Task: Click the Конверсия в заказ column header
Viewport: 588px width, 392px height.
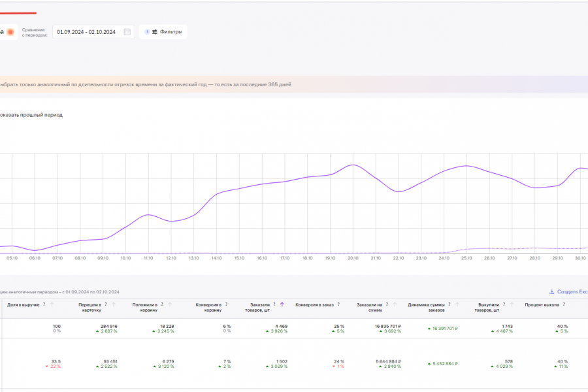Action: point(314,304)
